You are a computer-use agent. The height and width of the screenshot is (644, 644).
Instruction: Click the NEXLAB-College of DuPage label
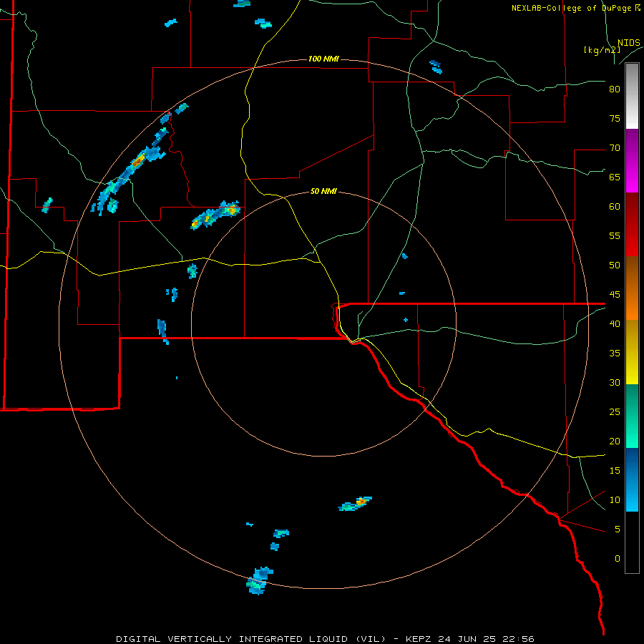pyautogui.click(x=571, y=8)
